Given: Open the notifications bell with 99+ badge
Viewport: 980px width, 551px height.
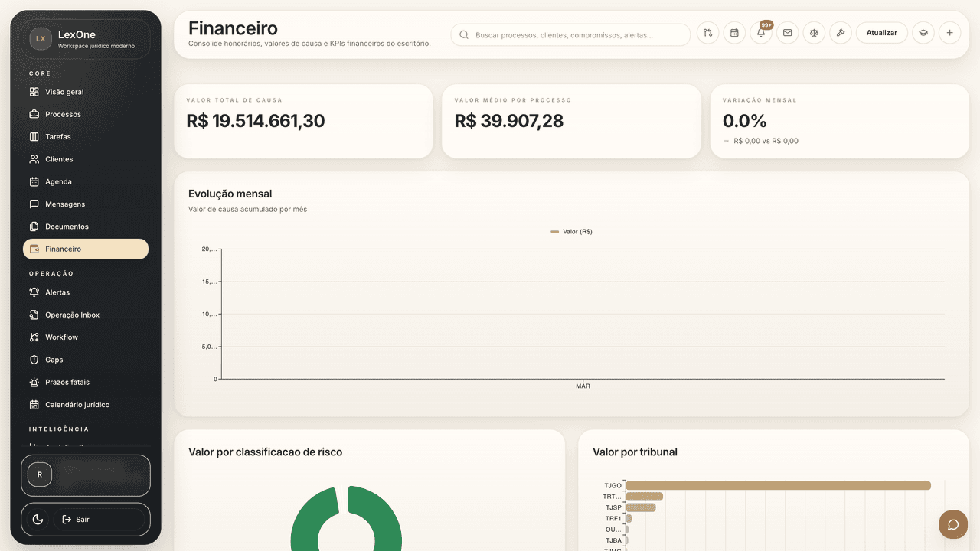Looking at the screenshot, I should 760,33.
